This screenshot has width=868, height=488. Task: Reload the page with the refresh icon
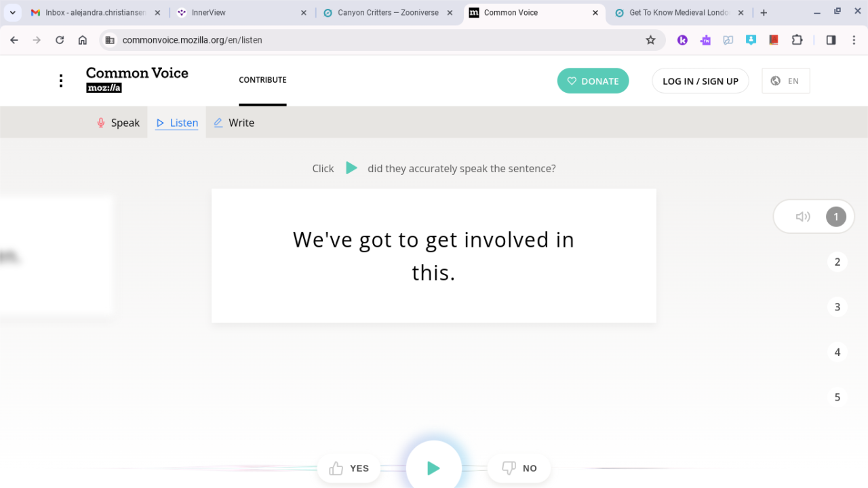tap(60, 40)
